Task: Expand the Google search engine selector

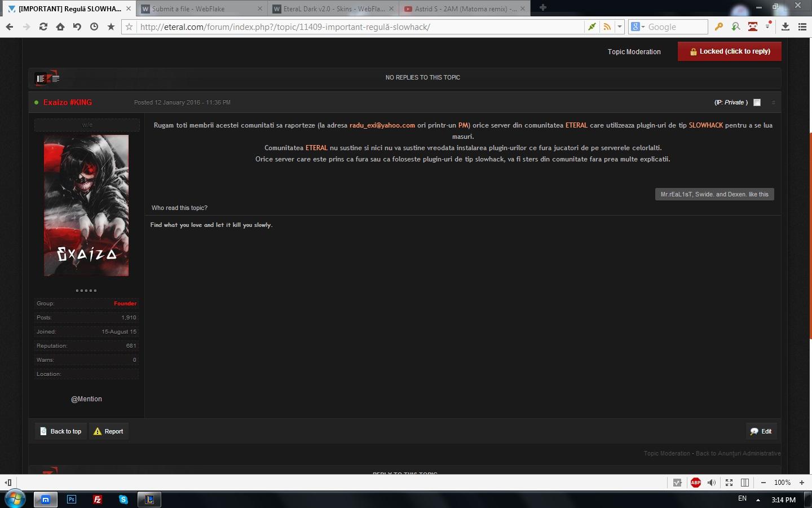Action: pyautogui.click(x=638, y=27)
